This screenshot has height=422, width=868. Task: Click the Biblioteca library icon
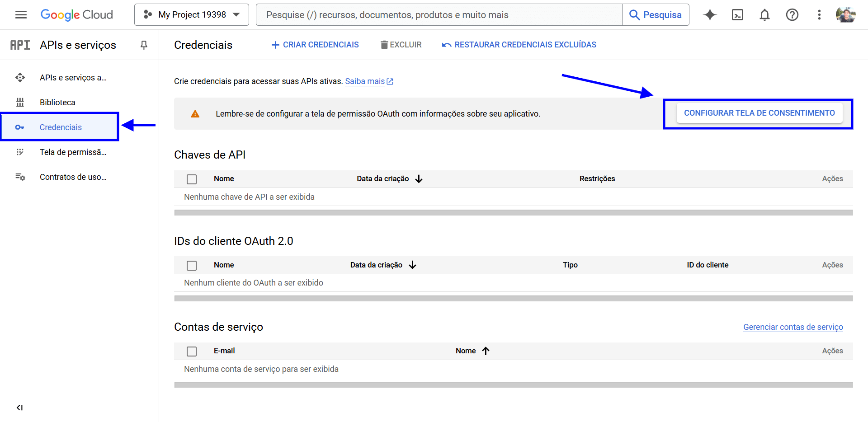20,103
